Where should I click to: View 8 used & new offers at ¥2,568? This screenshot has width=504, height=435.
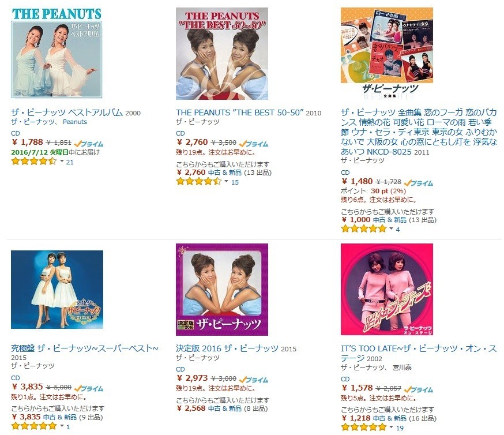pyautogui.click(x=224, y=408)
